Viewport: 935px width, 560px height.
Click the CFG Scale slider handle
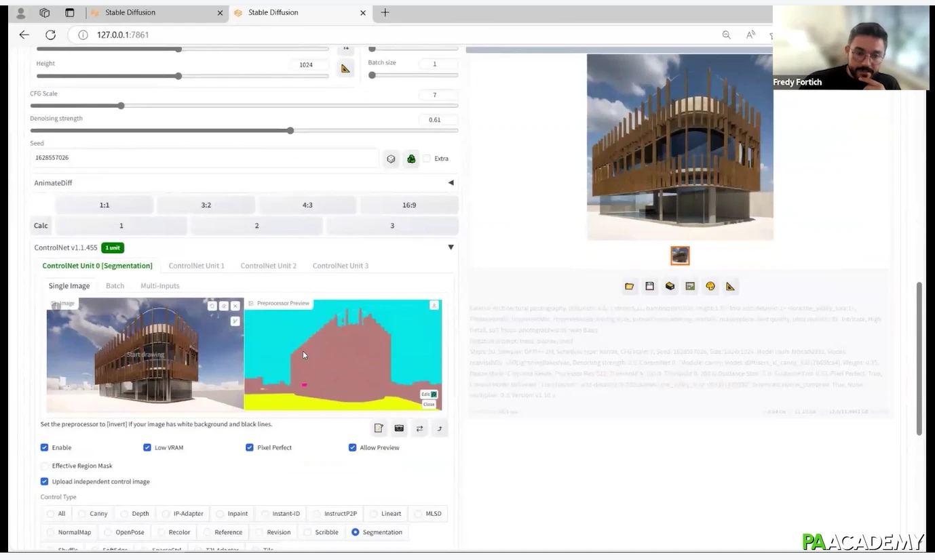point(121,106)
